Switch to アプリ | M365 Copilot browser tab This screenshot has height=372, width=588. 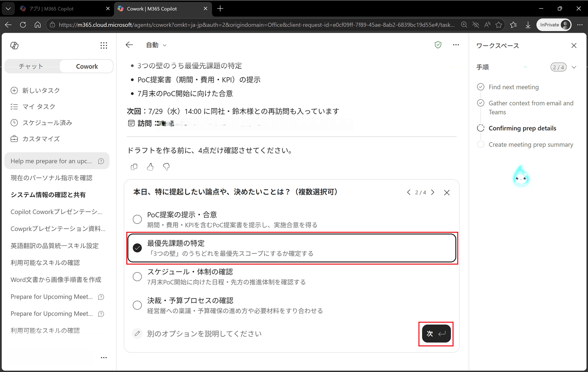point(65,9)
